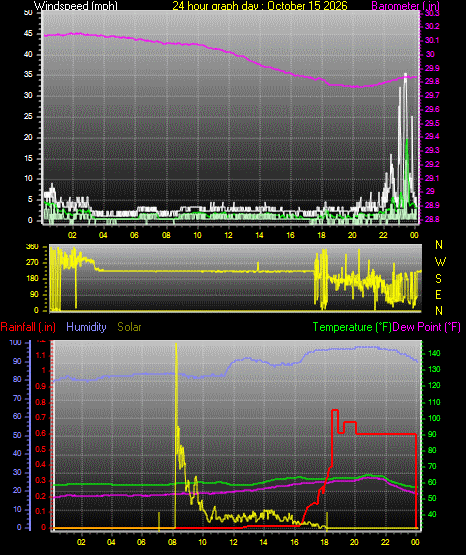Click the '130' temperature axis value

point(435,370)
